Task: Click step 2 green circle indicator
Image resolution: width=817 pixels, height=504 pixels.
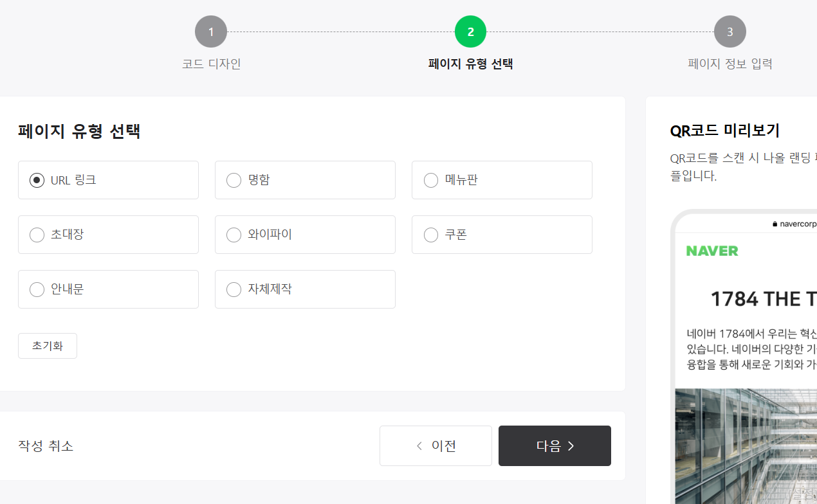Action: 470,31
